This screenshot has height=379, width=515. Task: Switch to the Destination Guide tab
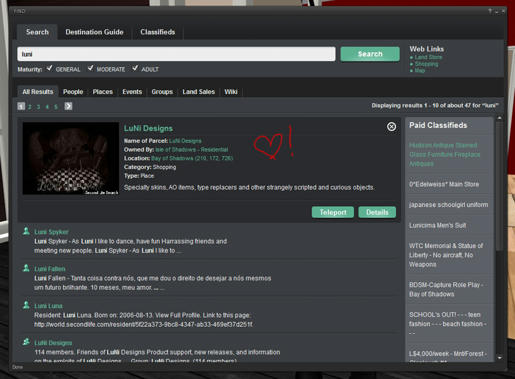[94, 32]
